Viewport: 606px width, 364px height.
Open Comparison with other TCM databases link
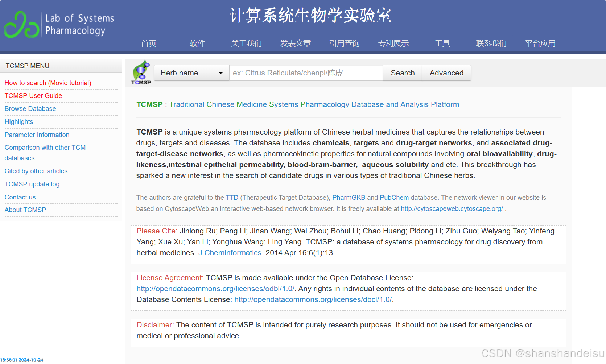45,153
